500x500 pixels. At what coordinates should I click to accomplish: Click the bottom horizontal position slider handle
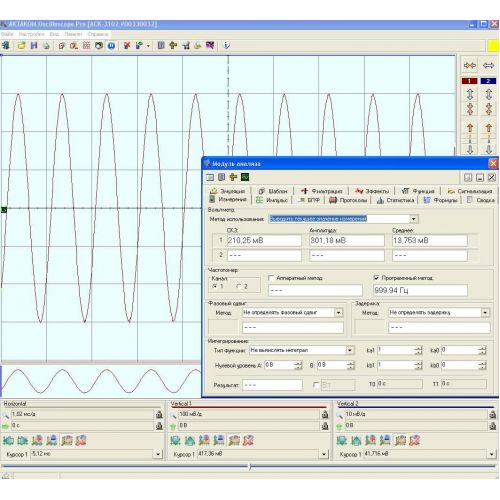(x=250, y=467)
